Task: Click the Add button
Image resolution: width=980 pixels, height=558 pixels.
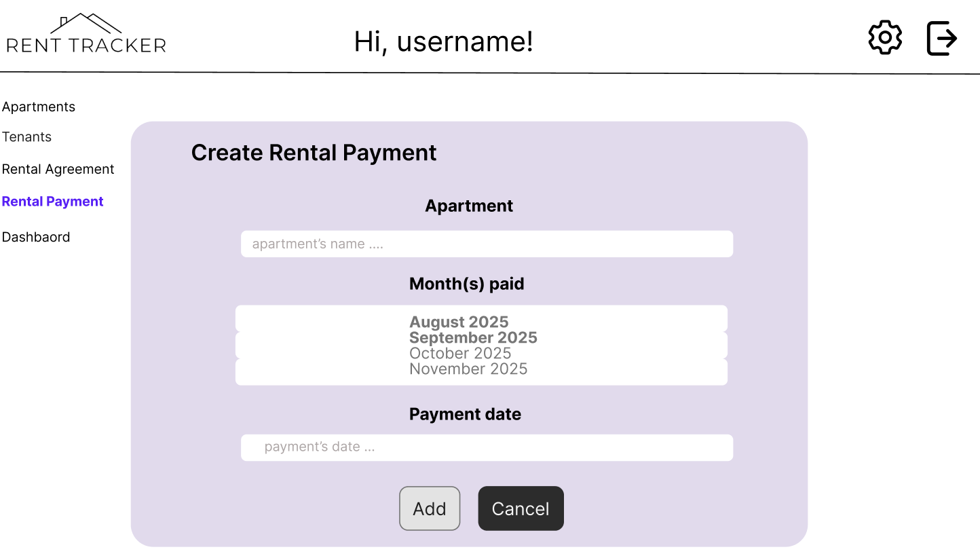Action: point(430,508)
